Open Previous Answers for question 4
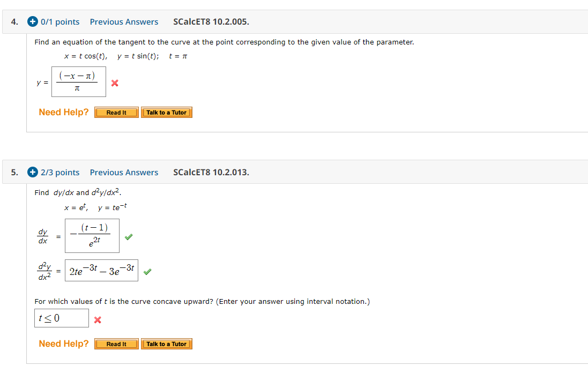The height and width of the screenshot is (373, 588). [124, 22]
